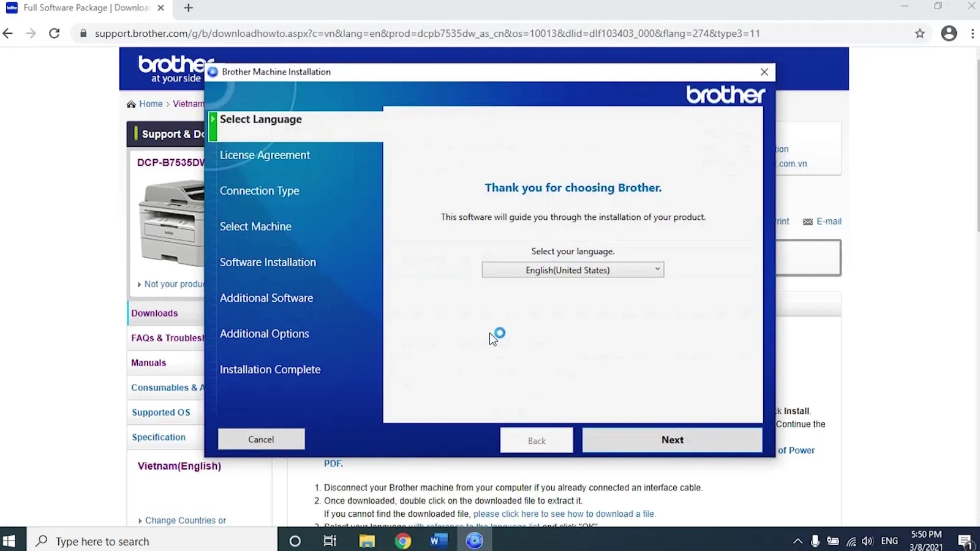
Task: Bookmark this page with star icon
Action: coord(919,34)
